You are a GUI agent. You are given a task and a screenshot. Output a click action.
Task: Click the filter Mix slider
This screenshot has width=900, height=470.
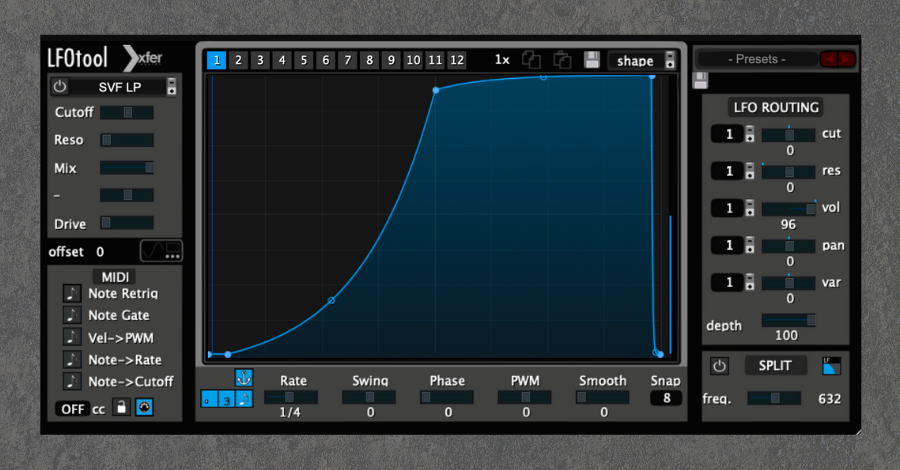click(127, 168)
